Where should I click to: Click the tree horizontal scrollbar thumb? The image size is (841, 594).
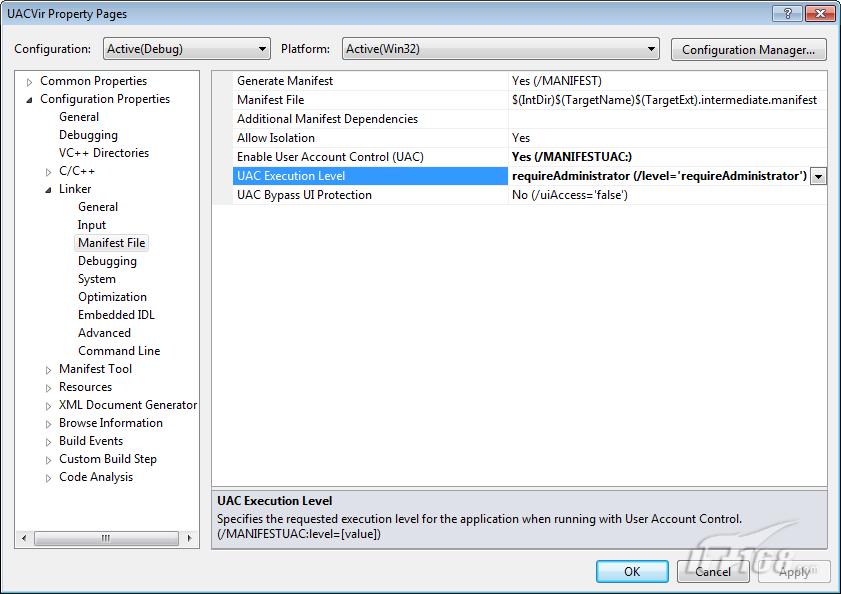click(x=106, y=538)
